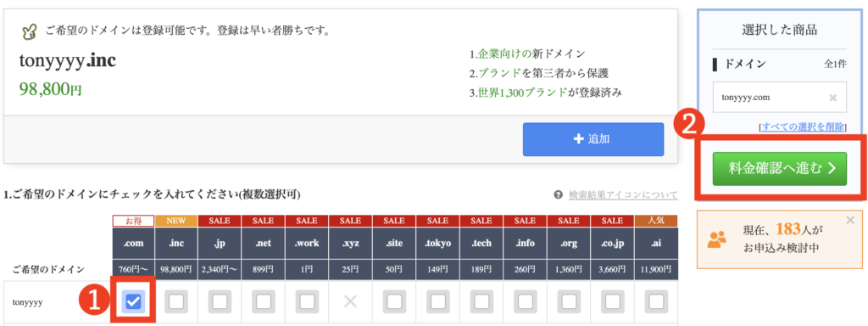868x326 pixels.
Task: Check the .ai domain checkbox
Action: pos(657,301)
